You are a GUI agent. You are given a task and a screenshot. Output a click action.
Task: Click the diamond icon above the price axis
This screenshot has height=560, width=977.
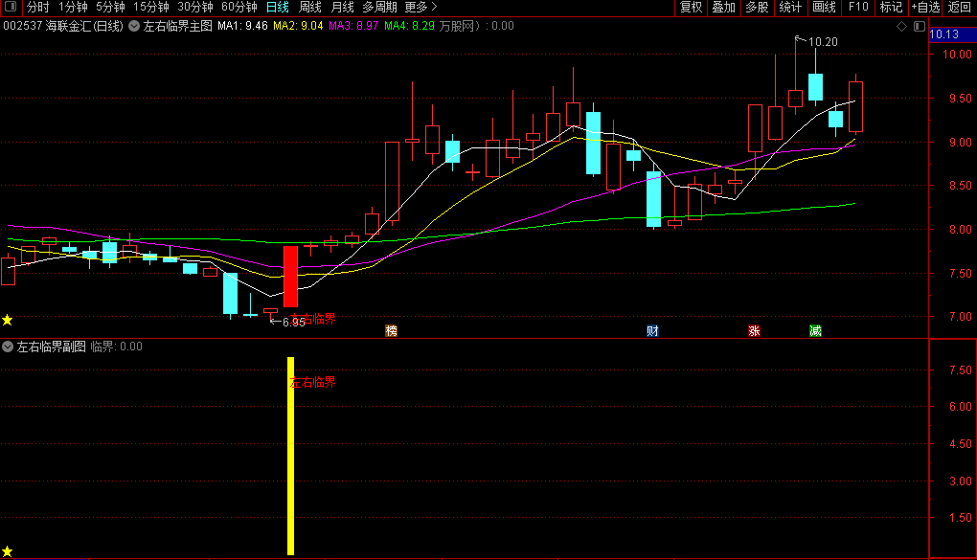coord(901,26)
